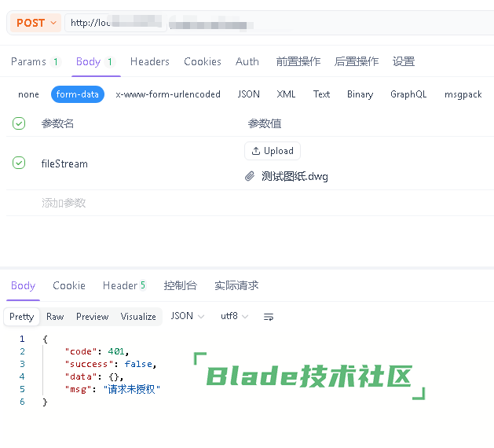Screen dimensions: 494x448
Task: Click the Upload button
Action: (273, 151)
